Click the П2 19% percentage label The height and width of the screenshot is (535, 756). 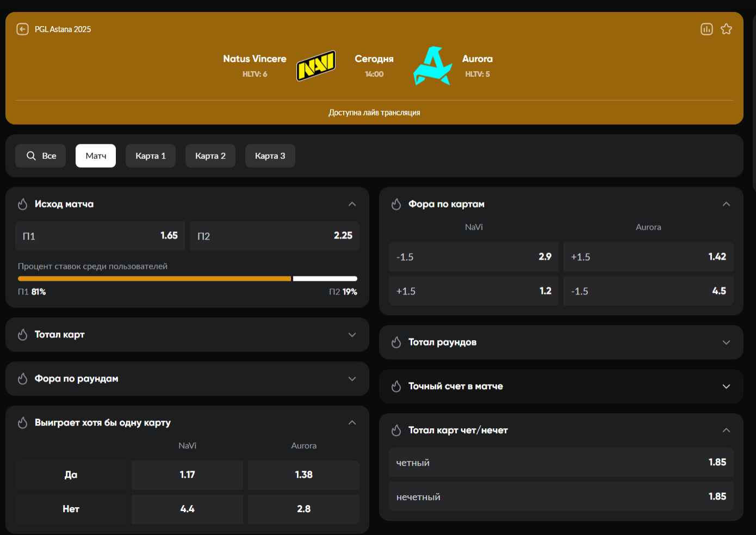click(343, 292)
